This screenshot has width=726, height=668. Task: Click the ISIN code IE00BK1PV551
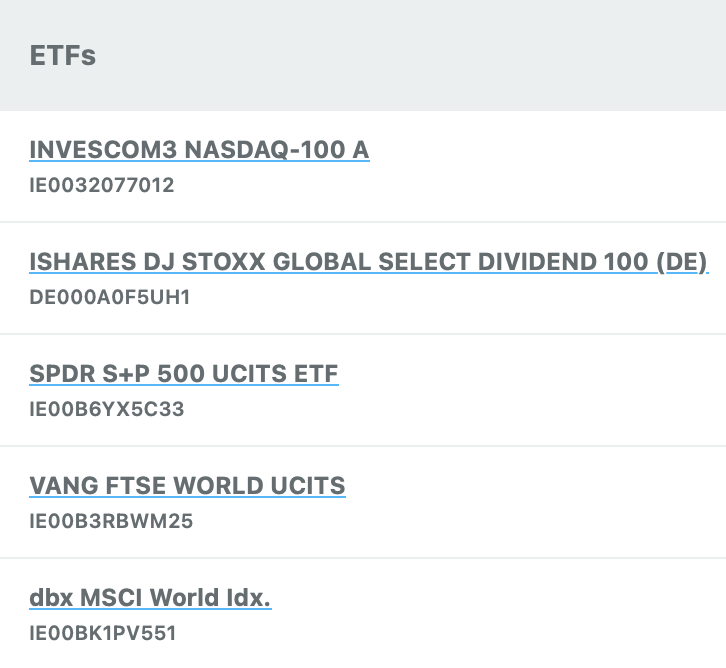tap(103, 633)
